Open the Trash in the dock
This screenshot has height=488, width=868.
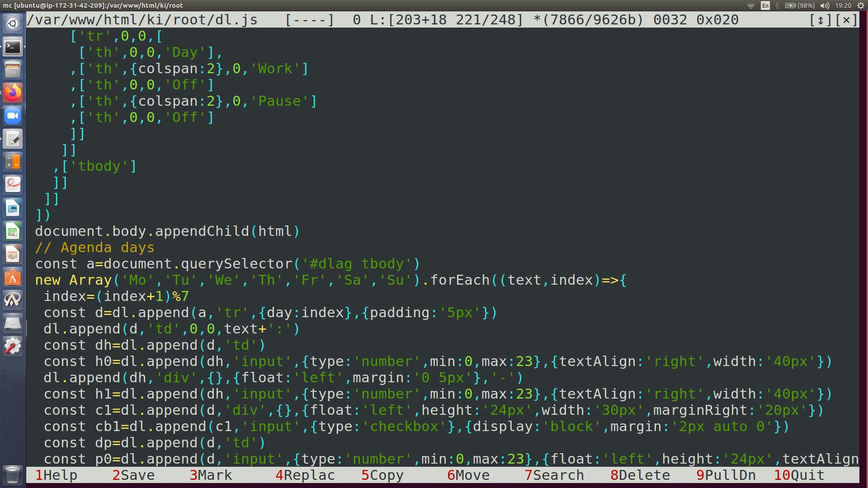13,474
